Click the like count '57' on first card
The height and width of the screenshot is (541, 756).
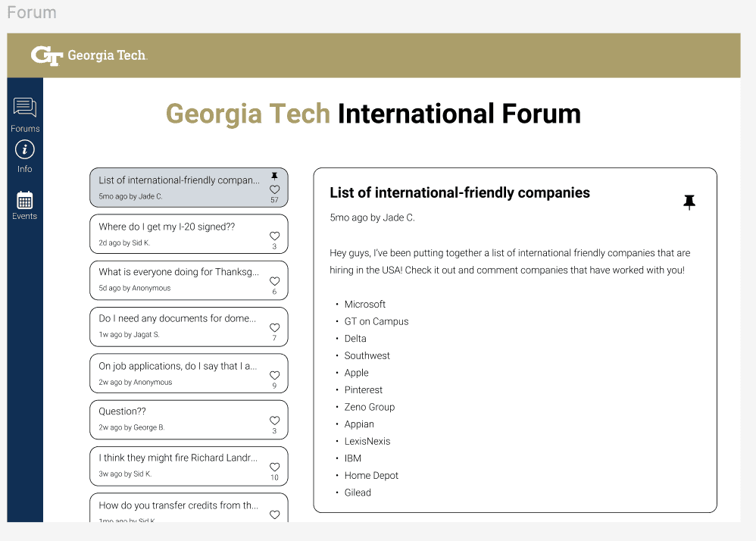coord(274,200)
